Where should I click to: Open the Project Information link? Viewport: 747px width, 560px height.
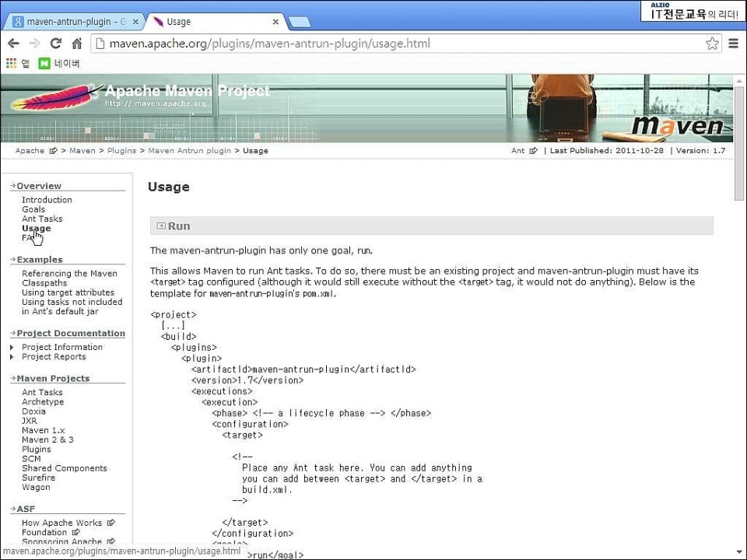tap(62, 347)
